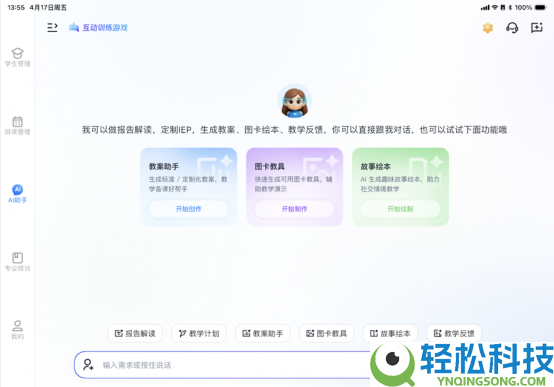Click the battery indicator in status bar
Viewport: 554px width, 387px height.
[x=541, y=7]
